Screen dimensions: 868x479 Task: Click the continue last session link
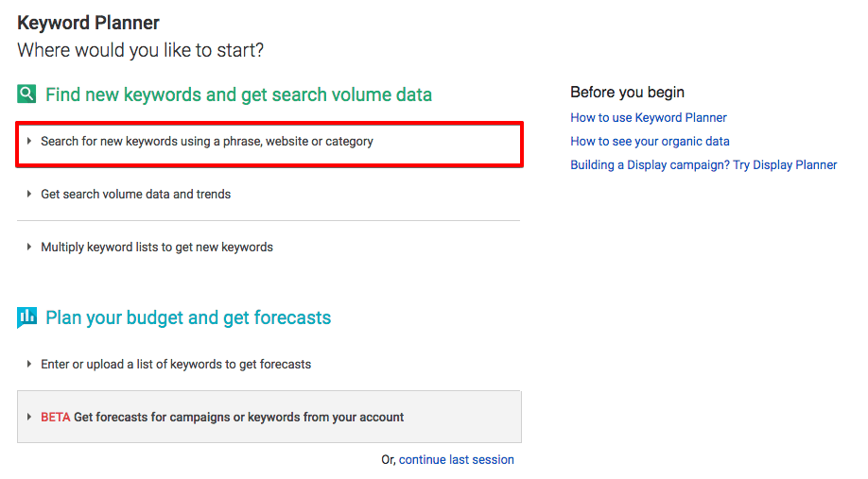click(x=457, y=460)
